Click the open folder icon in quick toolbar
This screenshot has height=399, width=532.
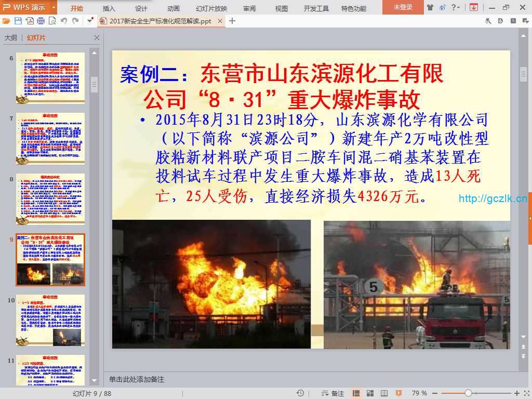click(6, 21)
